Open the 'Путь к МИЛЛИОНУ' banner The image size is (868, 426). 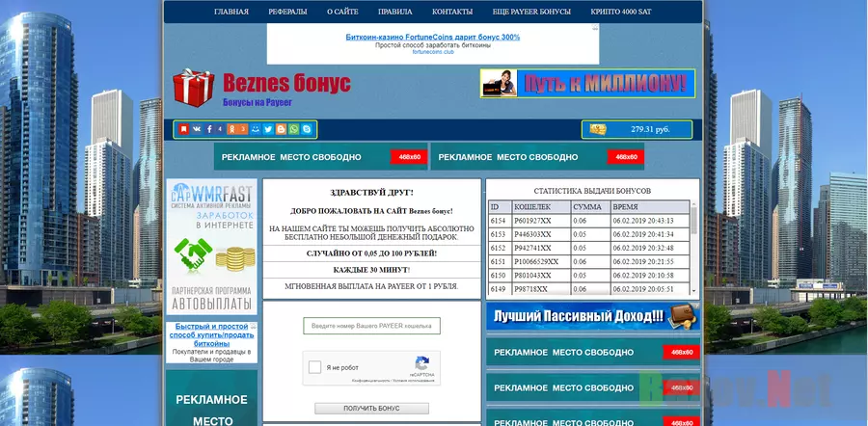coord(588,84)
